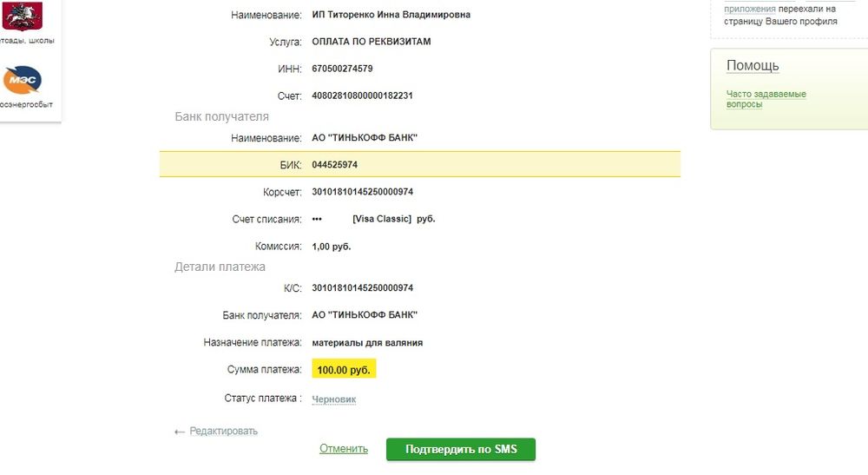Open the Редактировать link
This screenshot has height=475, width=868.
pos(224,431)
